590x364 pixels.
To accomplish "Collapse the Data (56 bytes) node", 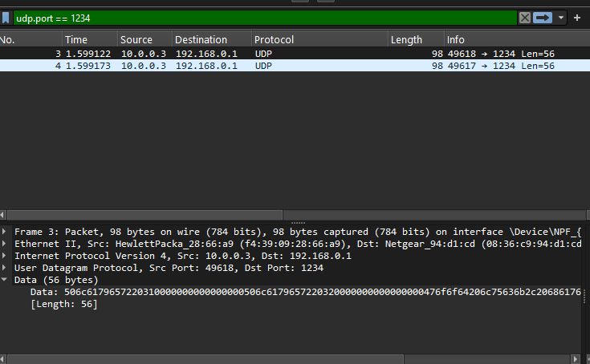I will [x=4, y=280].
